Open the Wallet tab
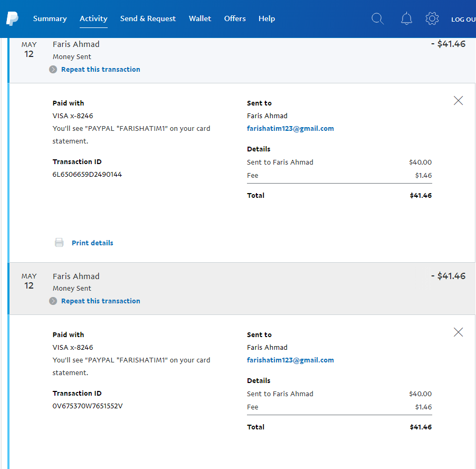Image resolution: width=476 pixels, height=469 pixels. click(x=200, y=19)
